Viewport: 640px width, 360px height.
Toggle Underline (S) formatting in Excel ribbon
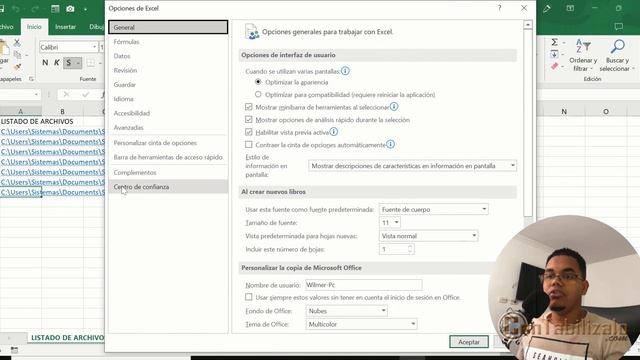[69, 62]
